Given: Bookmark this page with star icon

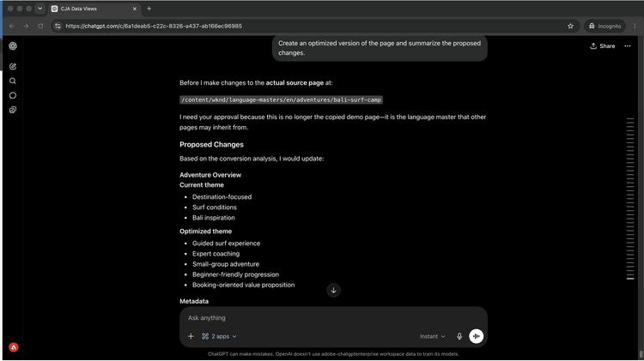Looking at the screenshot, I should [570, 26].
